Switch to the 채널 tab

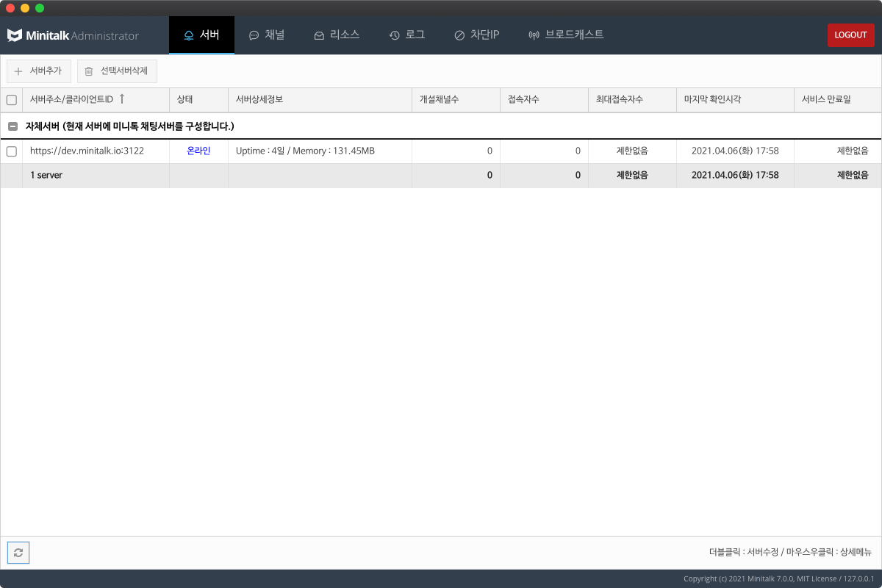267,35
